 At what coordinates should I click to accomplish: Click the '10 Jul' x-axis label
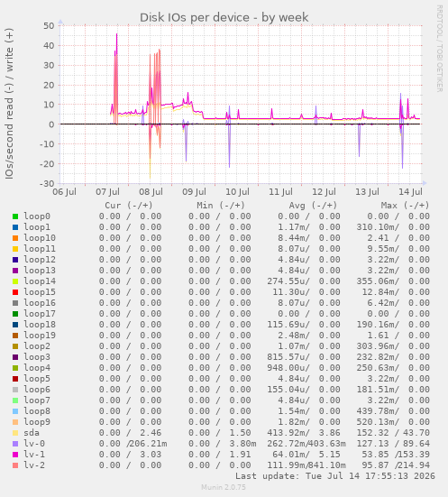click(237, 192)
